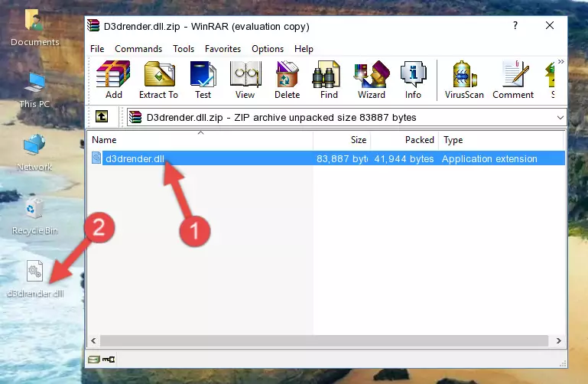This screenshot has height=384, width=588.
Task: Open the Tools menu
Action: click(184, 49)
